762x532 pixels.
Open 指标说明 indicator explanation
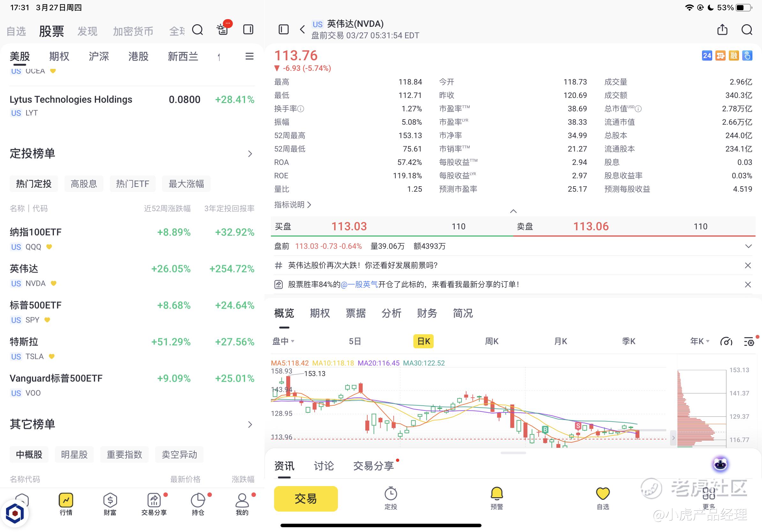pyautogui.click(x=292, y=205)
